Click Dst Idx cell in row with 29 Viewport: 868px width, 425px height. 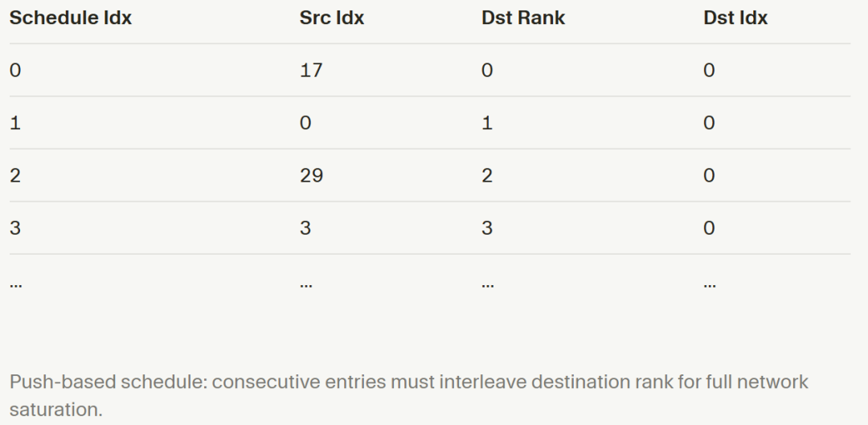pos(709,175)
